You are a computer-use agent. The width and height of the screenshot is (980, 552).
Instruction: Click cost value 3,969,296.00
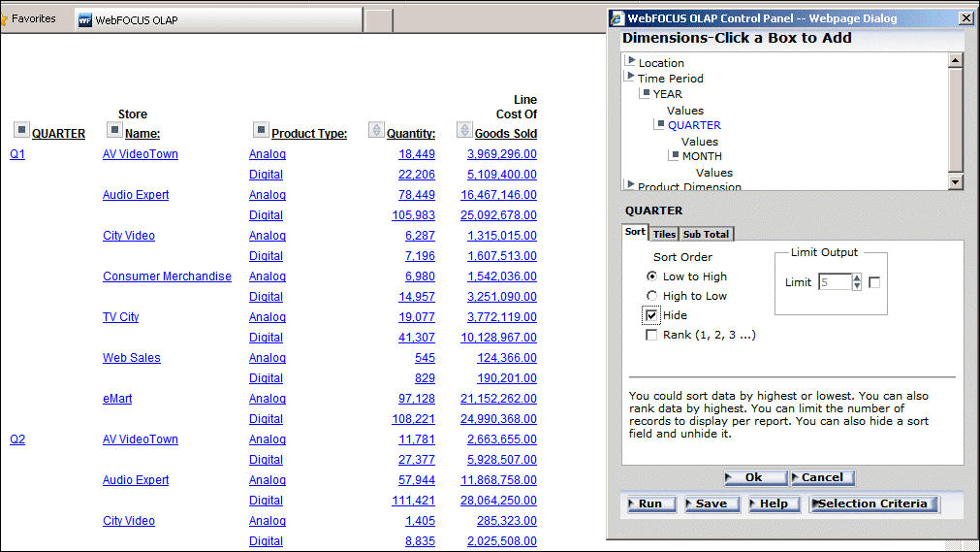pos(502,154)
